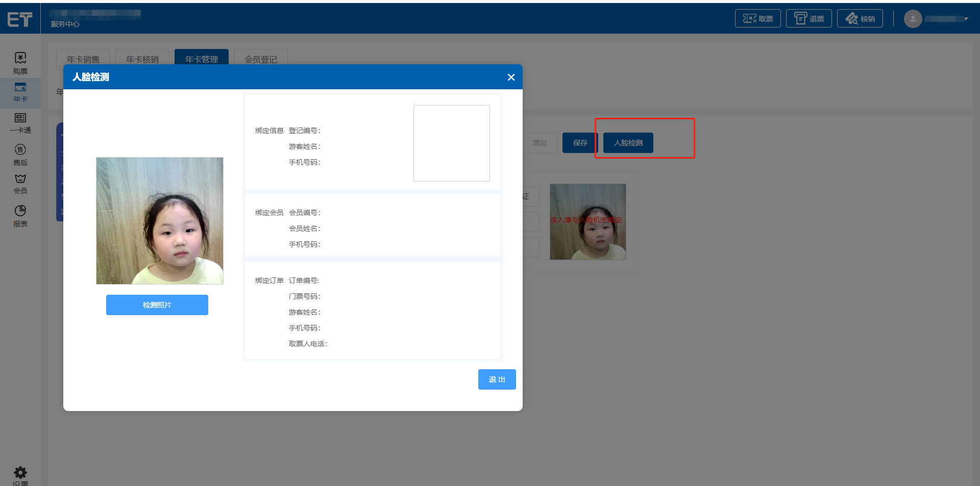Screen dimensions: 980x486
Task: Open the 会员 member sidebar icon
Action: (x=20, y=184)
